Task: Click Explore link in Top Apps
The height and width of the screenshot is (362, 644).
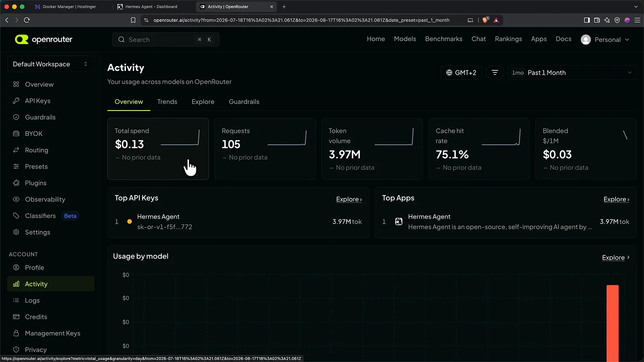Action: tap(616, 200)
